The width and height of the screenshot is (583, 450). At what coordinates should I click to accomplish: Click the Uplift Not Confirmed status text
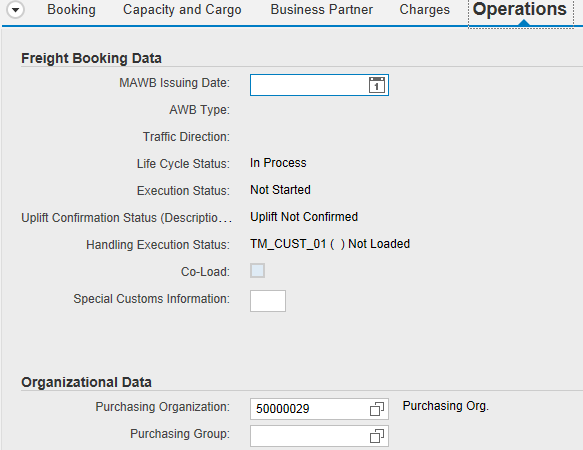[304, 217]
